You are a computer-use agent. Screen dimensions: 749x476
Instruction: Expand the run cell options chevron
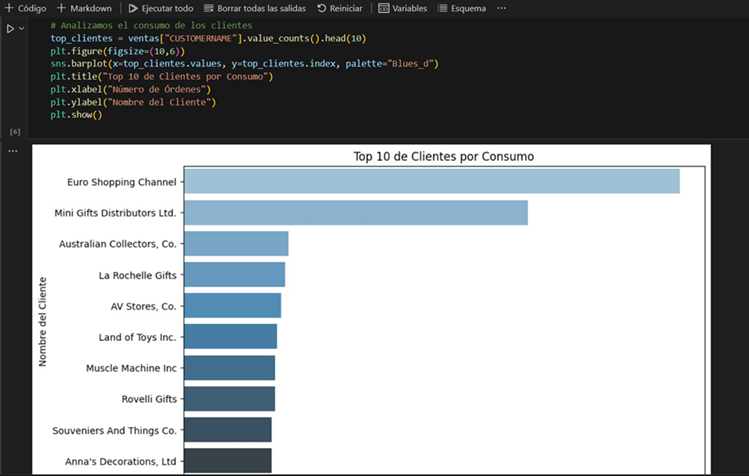click(21, 29)
